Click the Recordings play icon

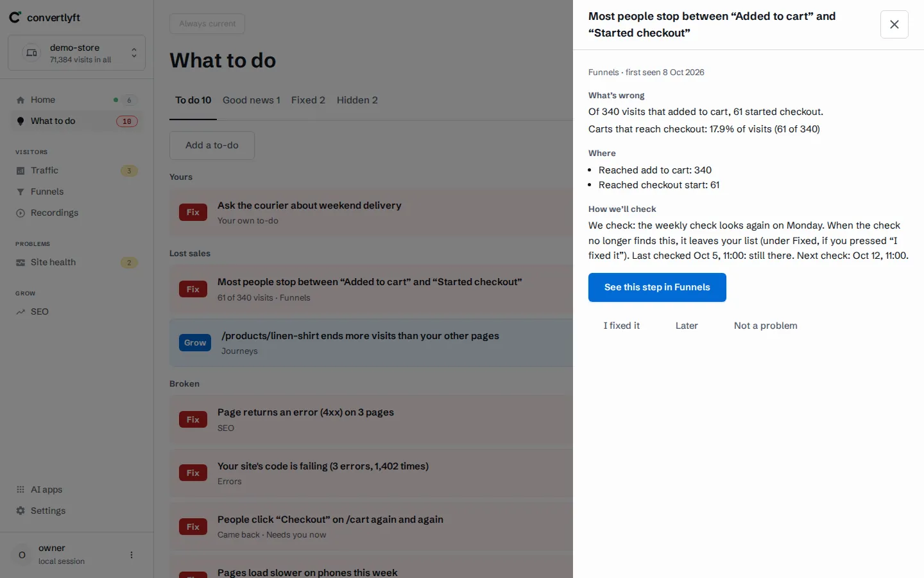tap(21, 213)
